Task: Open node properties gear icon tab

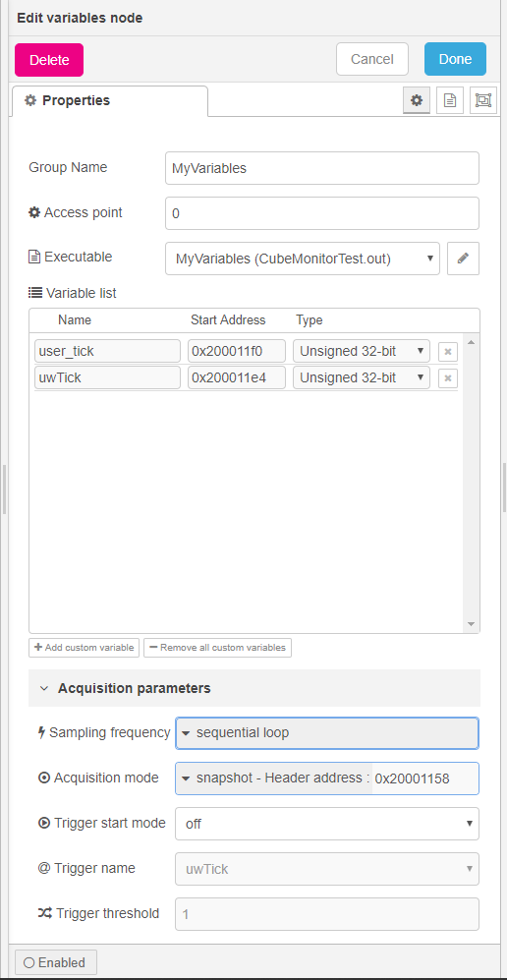Action: pos(417,100)
